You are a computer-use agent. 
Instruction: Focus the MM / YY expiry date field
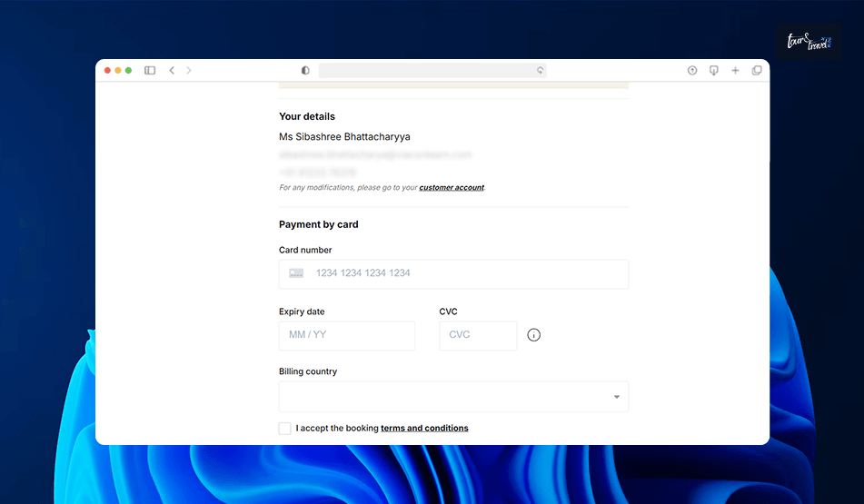(346, 335)
